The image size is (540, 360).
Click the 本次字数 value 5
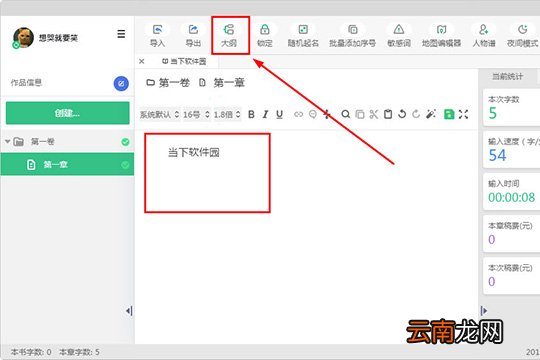tap(493, 113)
